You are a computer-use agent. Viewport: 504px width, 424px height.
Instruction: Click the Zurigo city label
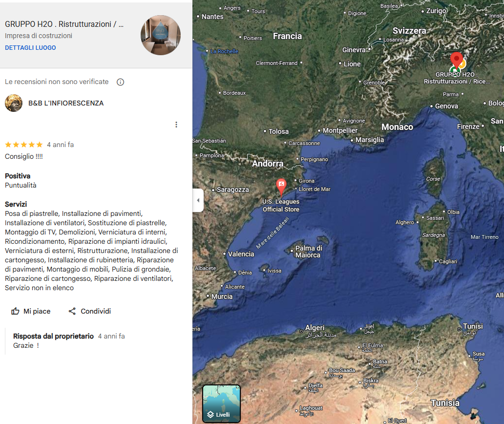tap(436, 11)
